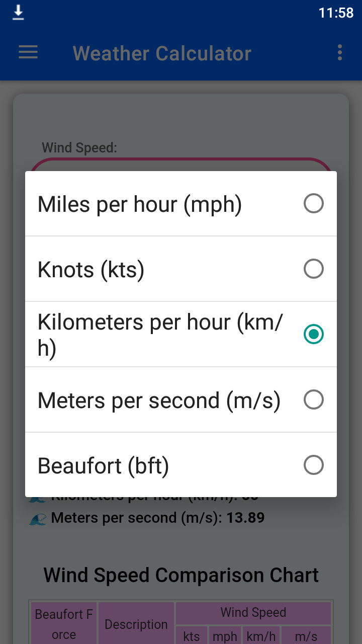Click the Wind Speed Comparison Chart heading
The image size is (362, 644).
(x=181, y=575)
